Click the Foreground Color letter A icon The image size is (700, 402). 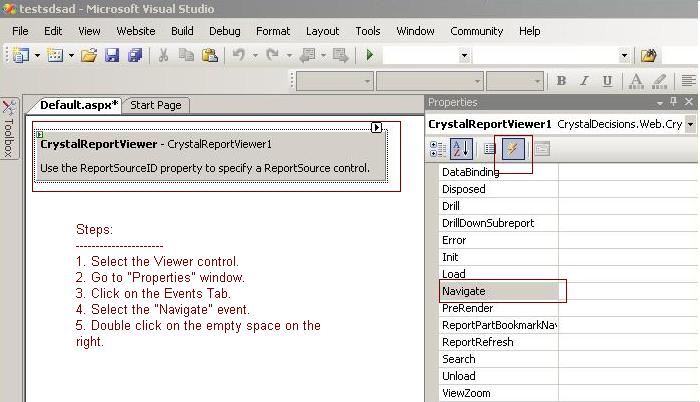[x=636, y=81]
